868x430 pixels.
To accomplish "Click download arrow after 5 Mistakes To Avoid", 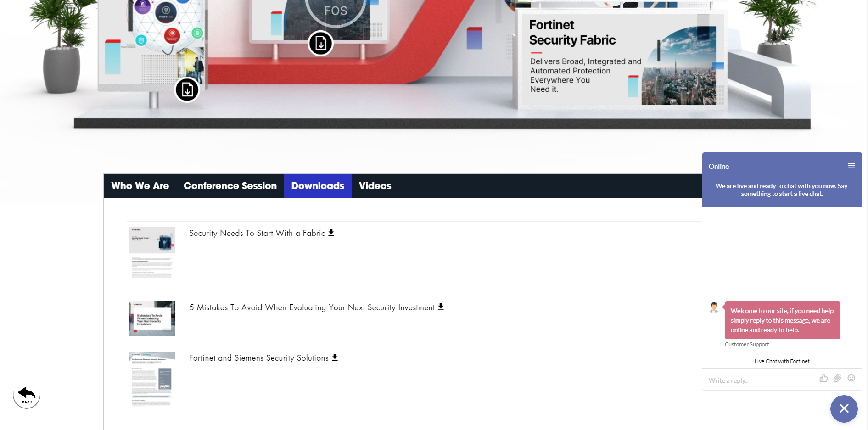I will coord(441,307).
